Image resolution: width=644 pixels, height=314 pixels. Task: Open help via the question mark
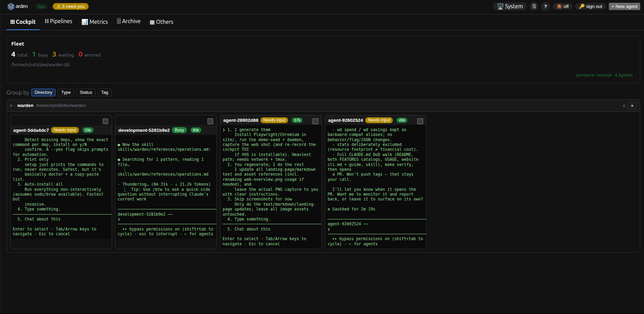coord(545,7)
